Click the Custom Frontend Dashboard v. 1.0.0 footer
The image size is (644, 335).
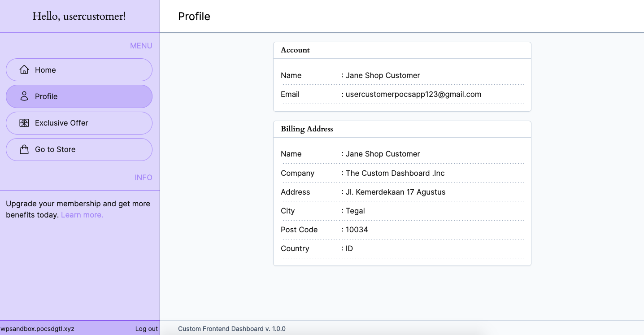point(232,329)
